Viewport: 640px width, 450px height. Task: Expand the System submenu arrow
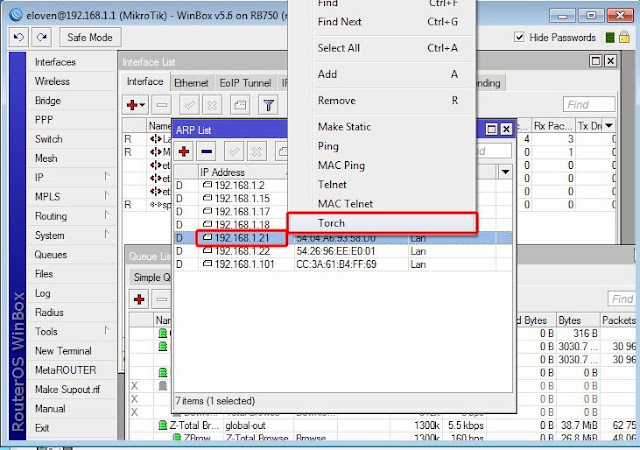point(107,234)
